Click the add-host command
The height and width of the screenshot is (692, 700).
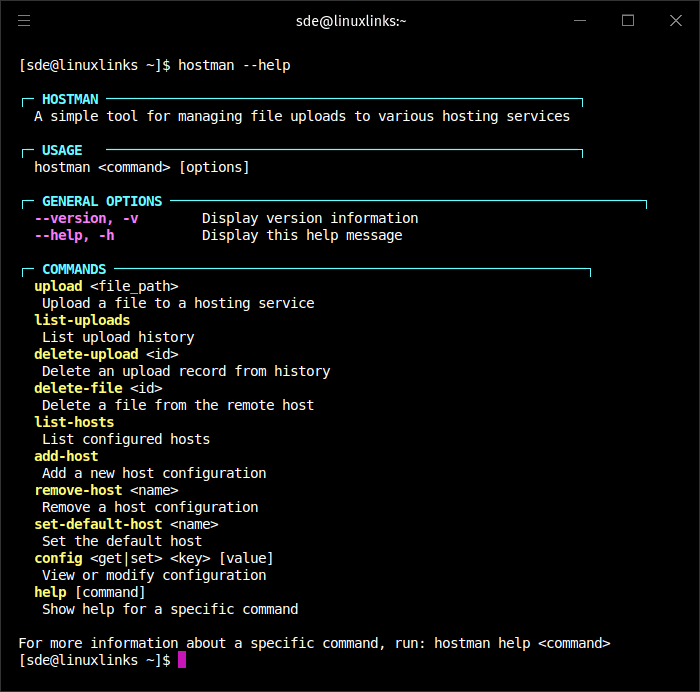pos(66,456)
